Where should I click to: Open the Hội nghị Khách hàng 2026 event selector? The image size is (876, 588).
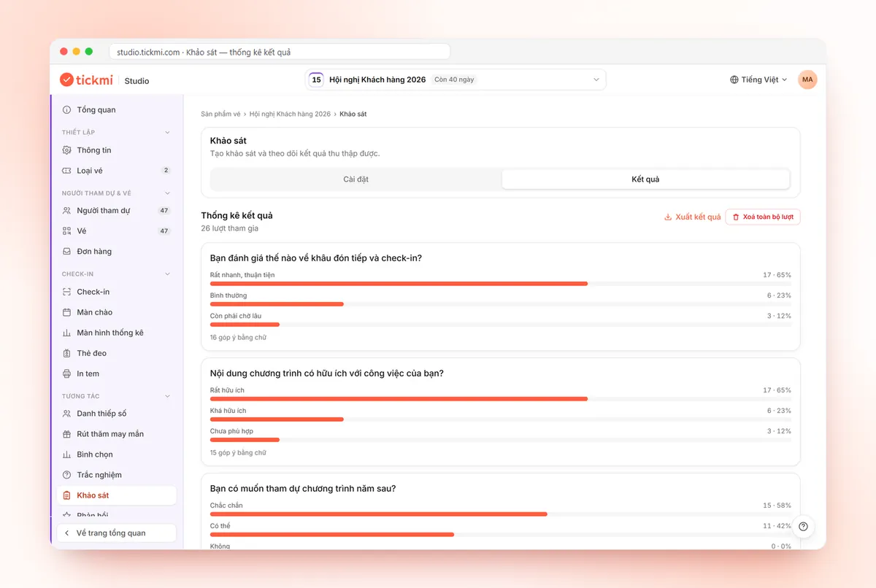click(456, 80)
